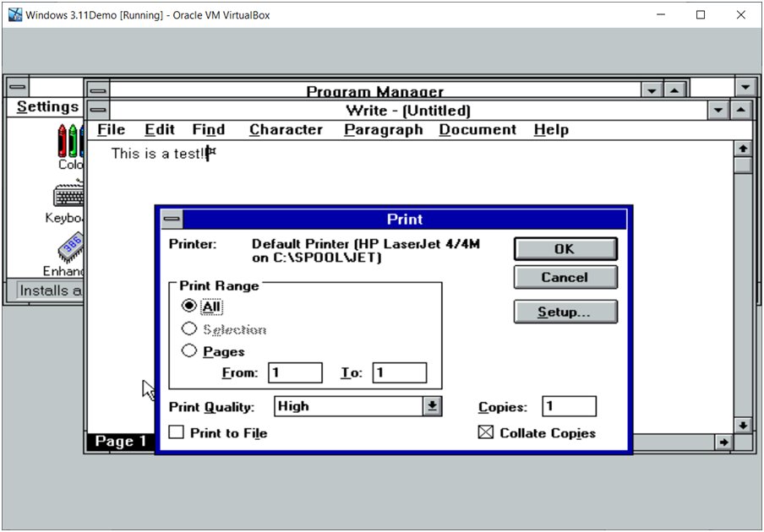Click the Default Printer HP LaserJet text
Screen dimensions: 764x532
point(365,250)
